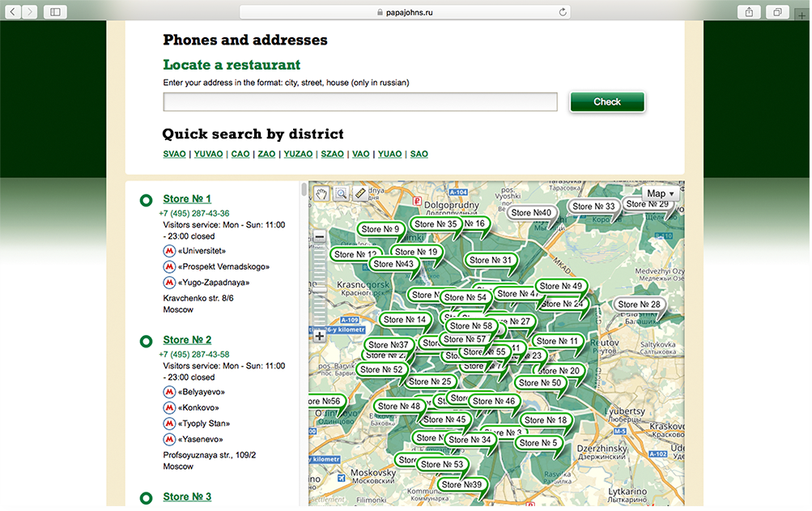The width and height of the screenshot is (812, 511).
Task: Click the Prospekt Vernadskogo metro icon
Action: pyautogui.click(x=169, y=267)
